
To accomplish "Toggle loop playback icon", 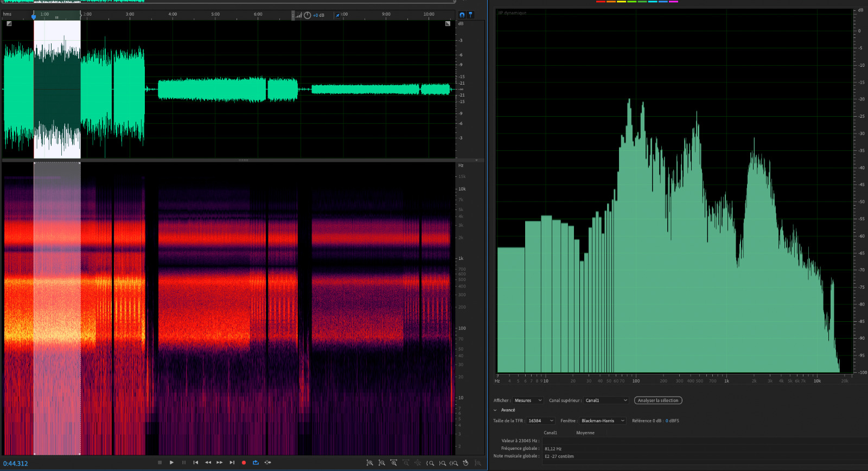I will tap(256, 462).
